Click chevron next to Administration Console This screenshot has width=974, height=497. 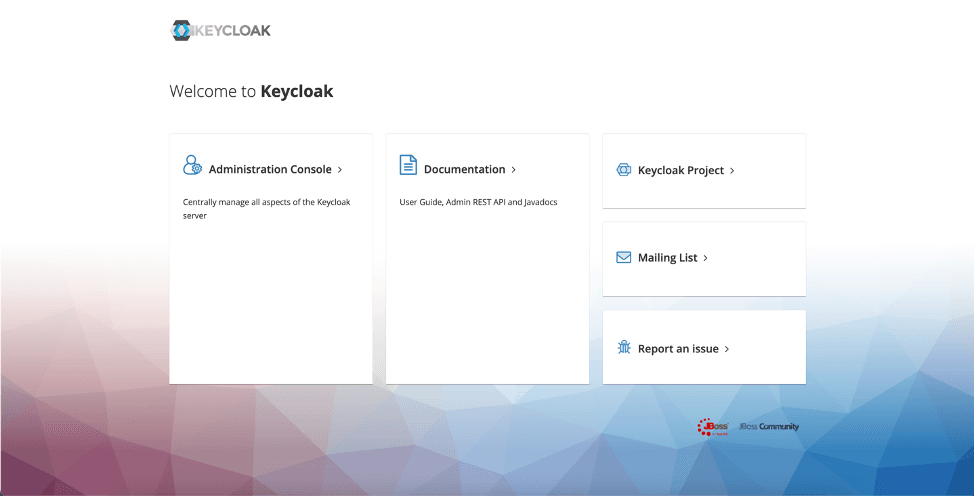[340, 170]
